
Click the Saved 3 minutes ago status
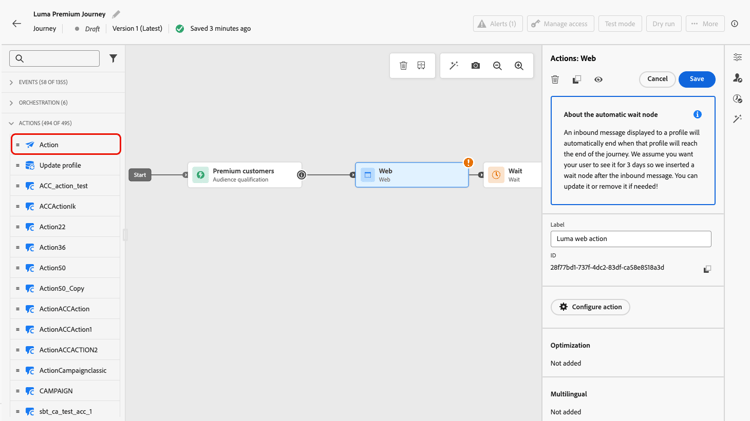click(x=221, y=29)
